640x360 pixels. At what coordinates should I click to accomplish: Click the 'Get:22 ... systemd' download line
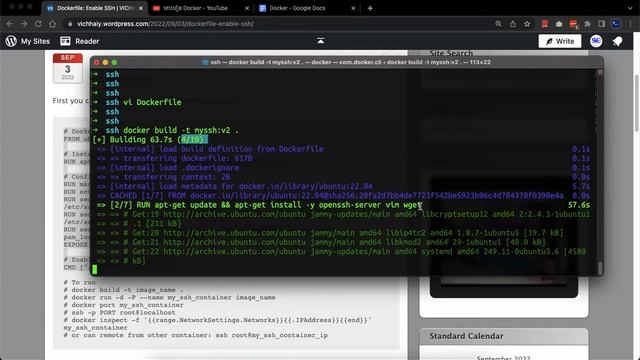click(342, 252)
